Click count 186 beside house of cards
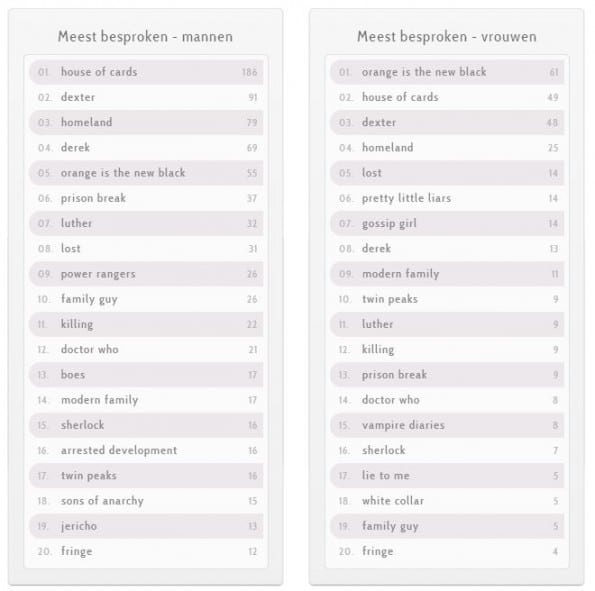 tap(249, 72)
